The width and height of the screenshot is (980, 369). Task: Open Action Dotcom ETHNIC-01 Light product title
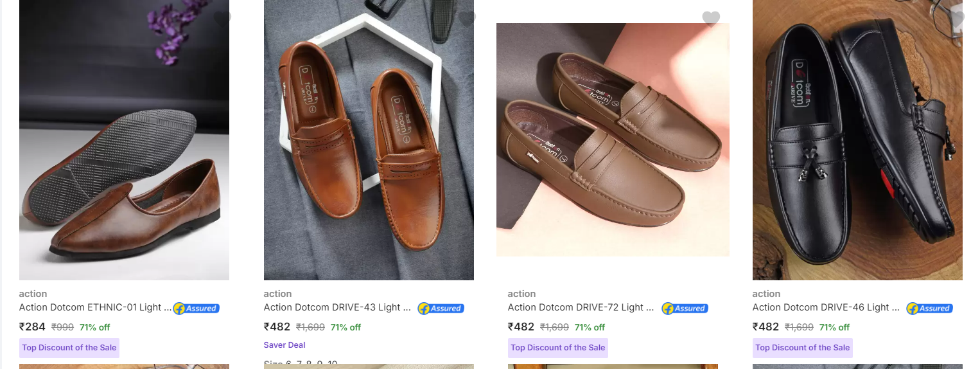[x=95, y=307]
